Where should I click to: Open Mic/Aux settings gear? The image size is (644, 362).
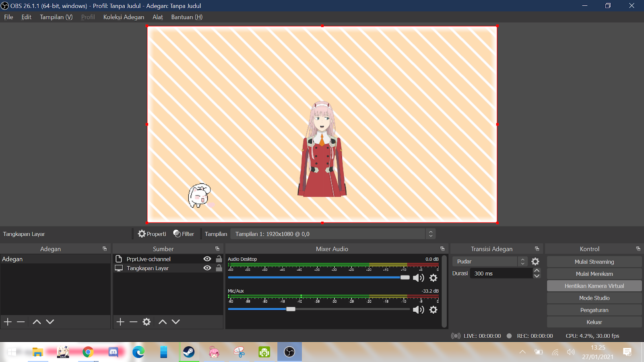pyautogui.click(x=433, y=310)
